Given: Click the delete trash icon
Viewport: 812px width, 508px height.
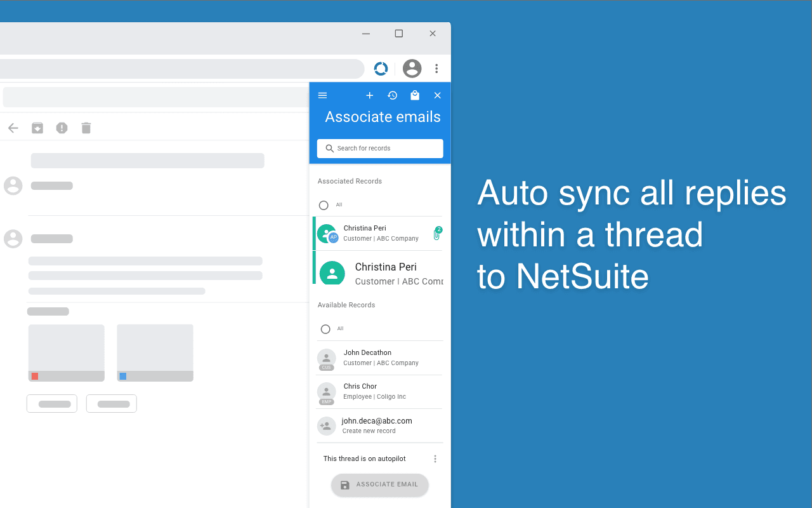Looking at the screenshot, I should pos(86,128).
